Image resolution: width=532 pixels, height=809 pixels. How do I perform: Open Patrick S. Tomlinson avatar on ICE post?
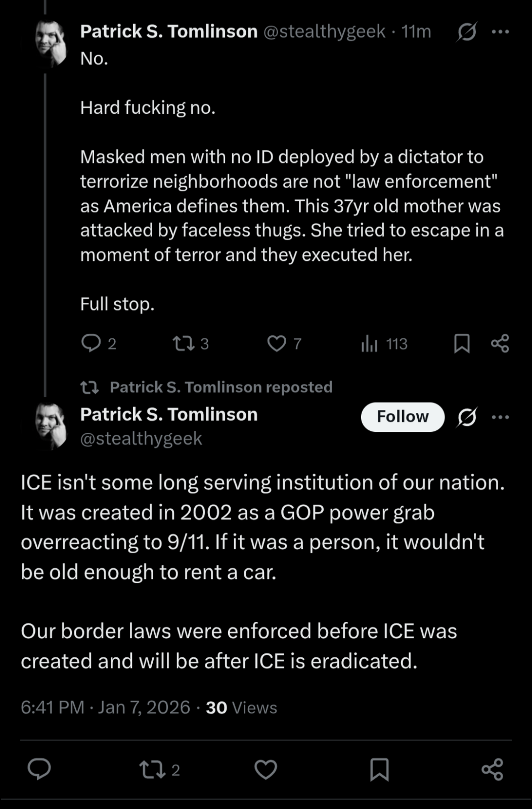[x=51, y=425]
